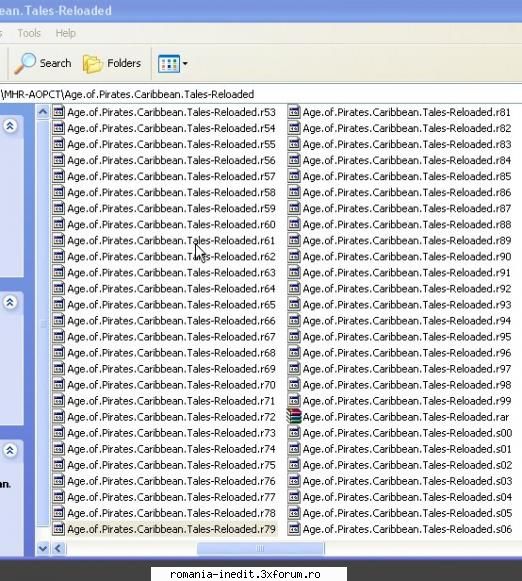Select the file icon for Reloaded.r81
Viewport: 522px width, 581px height.
pyautogui.click(x=294, y=112)
